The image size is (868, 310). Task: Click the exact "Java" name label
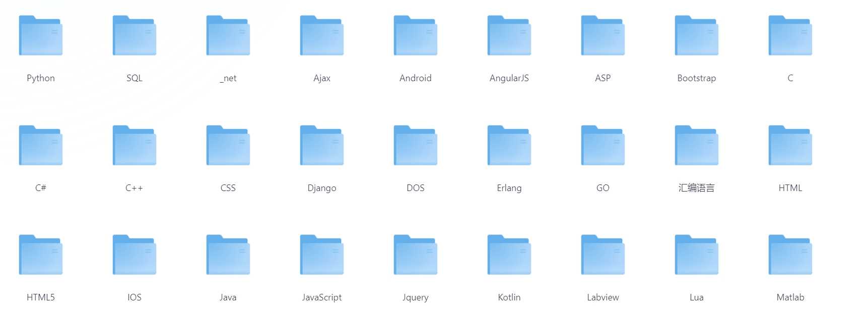coord(228,297)
